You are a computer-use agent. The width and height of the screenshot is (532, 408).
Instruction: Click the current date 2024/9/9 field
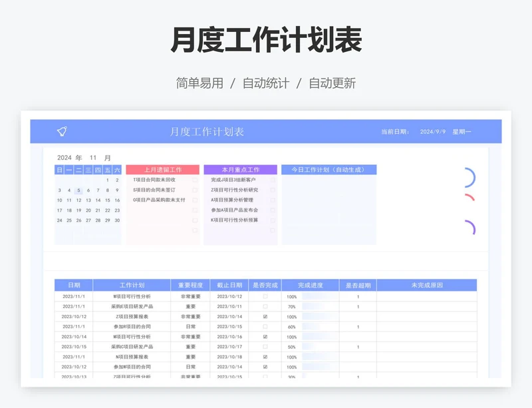[432, 132]
